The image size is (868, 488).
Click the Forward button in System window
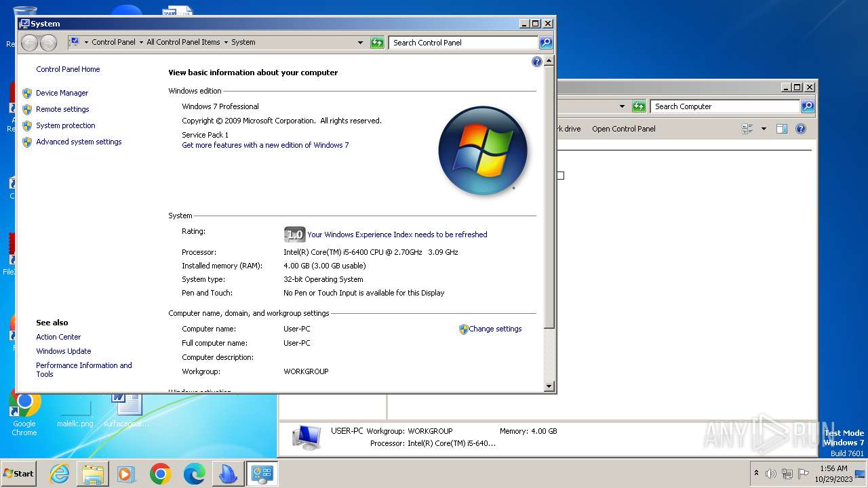48,43
